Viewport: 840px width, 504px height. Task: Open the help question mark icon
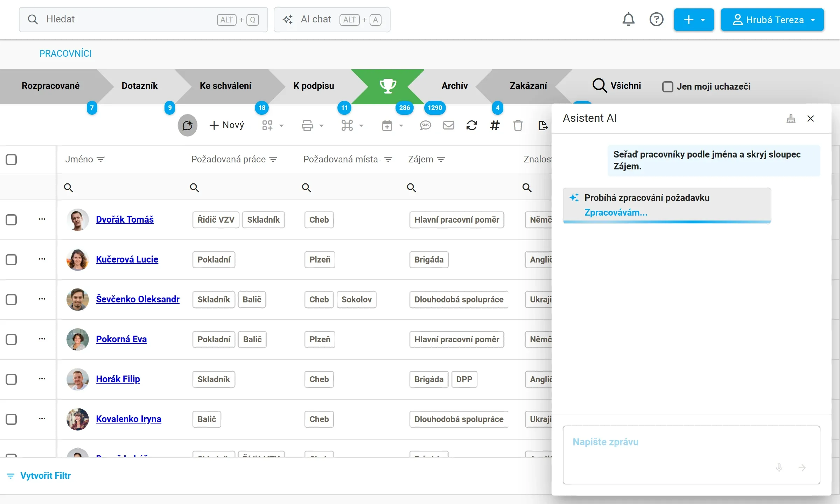coord(656,20)
